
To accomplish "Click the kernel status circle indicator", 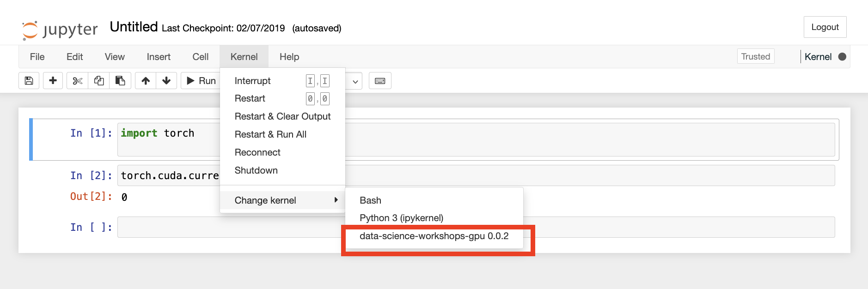I will click(x=842, y=57).
